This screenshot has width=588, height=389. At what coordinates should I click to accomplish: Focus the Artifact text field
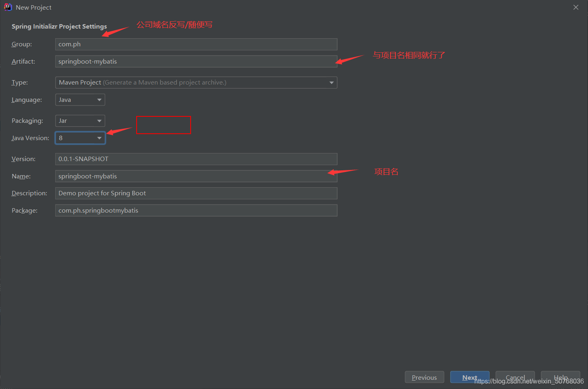coord(196,61)
